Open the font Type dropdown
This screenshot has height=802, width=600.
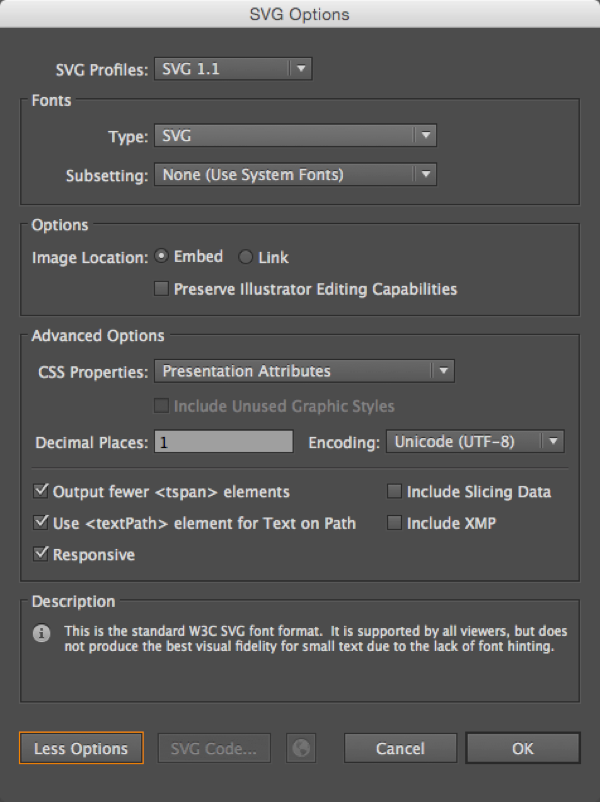296,136
